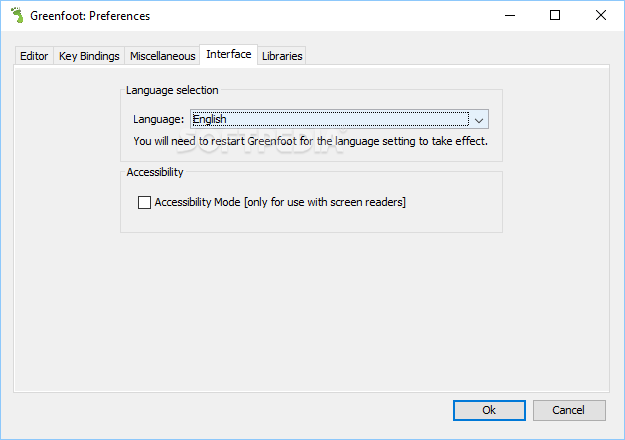Select the Miscellaneous tab
The height and width of the screenshot is (440, 625).
tap(163, 56)
